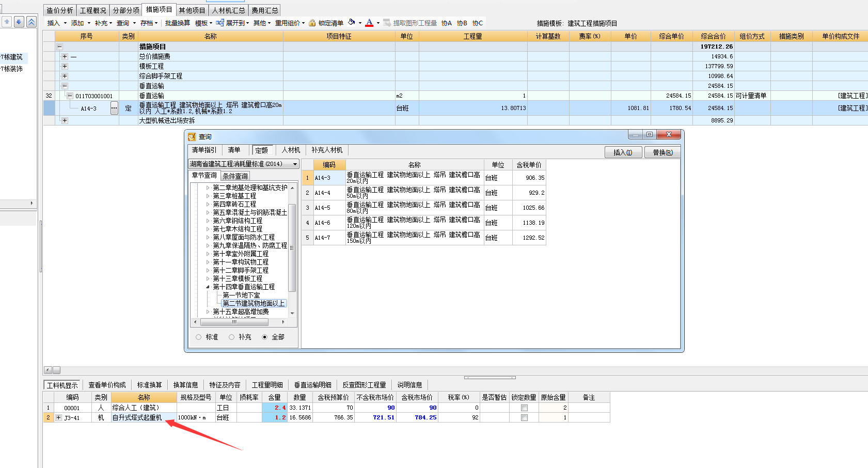Collapse the 垂直运输 group row

(65, 86)
